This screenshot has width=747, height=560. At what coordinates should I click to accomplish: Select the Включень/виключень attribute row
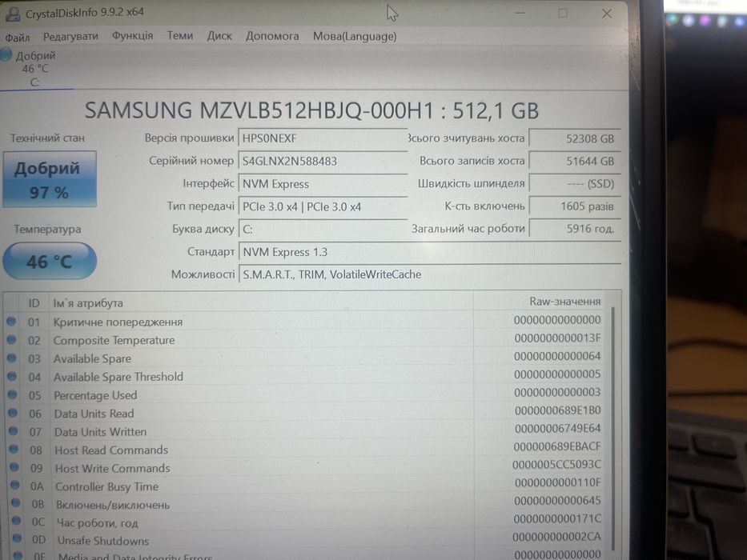(305, 503)
